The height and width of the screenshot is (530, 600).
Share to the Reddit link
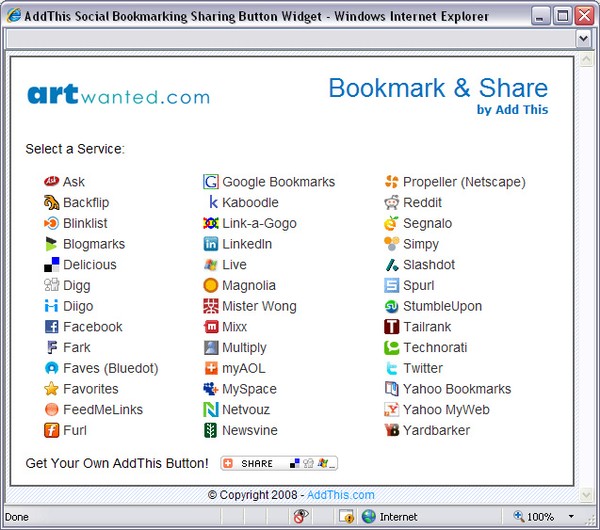(x=422, y=202)
